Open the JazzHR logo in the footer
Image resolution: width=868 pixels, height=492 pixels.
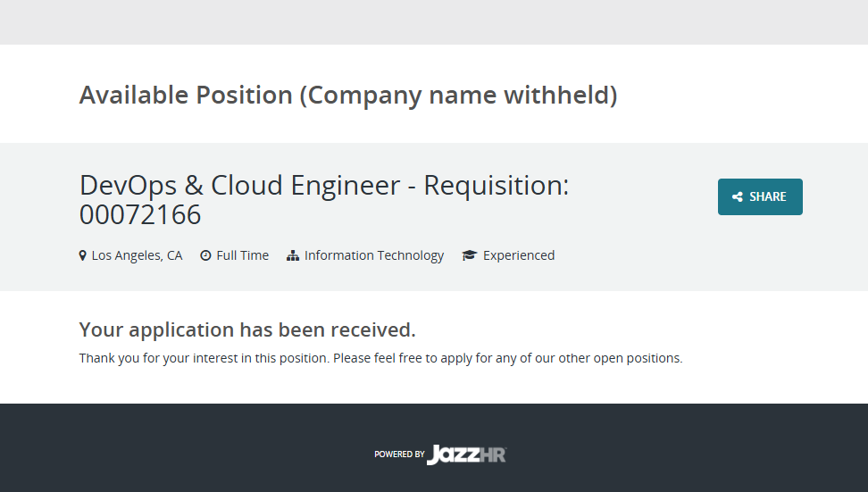click(466, 454)
